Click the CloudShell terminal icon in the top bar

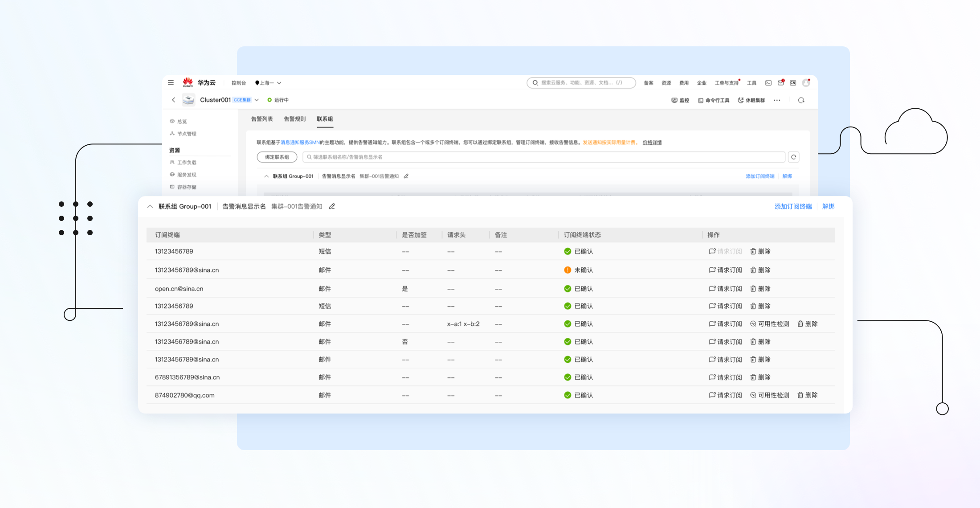pos(768,83)
